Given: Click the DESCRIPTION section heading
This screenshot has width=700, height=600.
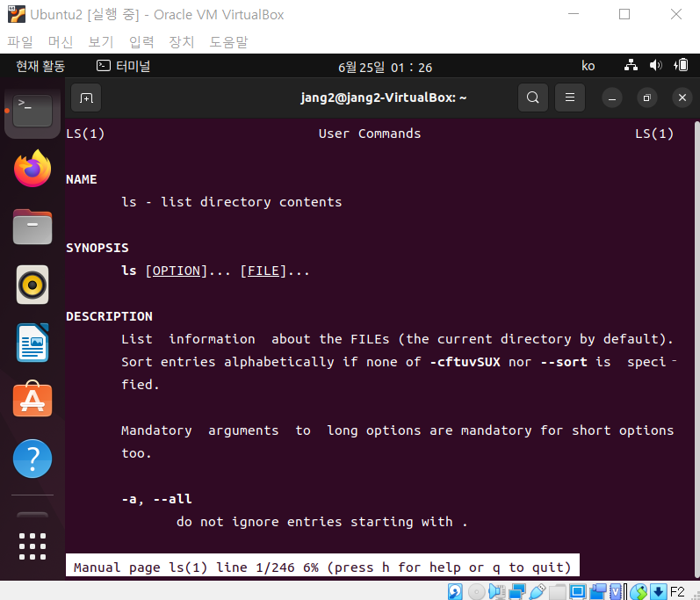Looking at the screenshot, I should coord(110,316).
